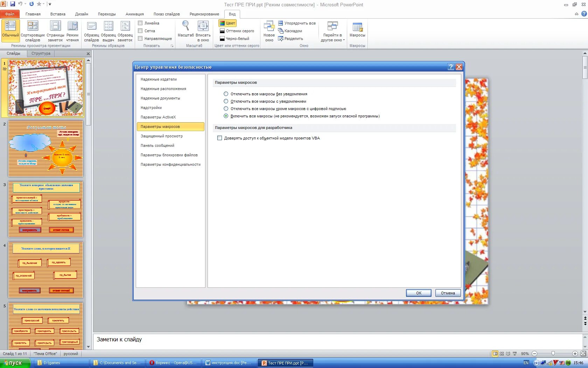Open the Home (Главная) ribbon tab

33,14
